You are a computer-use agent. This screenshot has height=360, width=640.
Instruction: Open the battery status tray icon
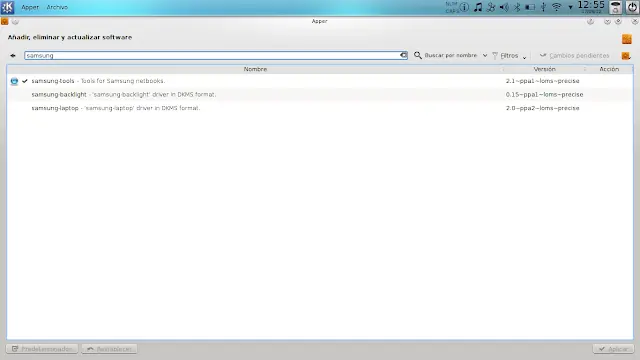tap(530, 7)
